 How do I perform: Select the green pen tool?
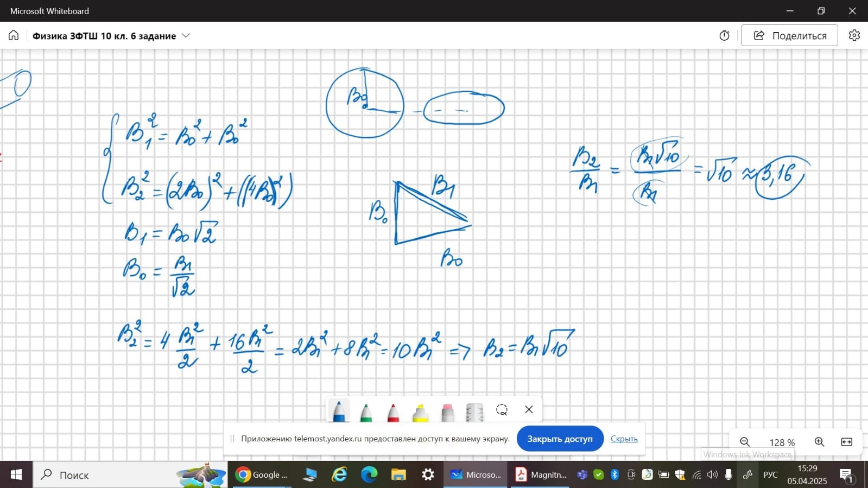(x=366, y=412)
